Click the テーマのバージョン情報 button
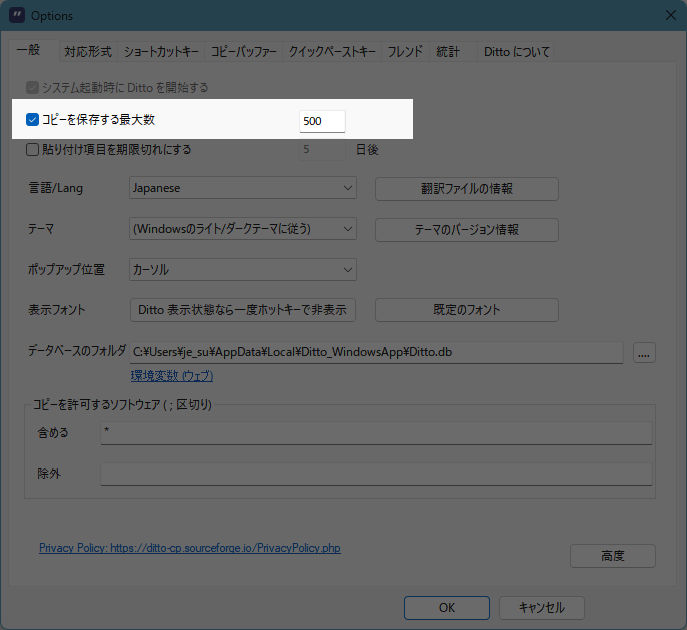 467,230
